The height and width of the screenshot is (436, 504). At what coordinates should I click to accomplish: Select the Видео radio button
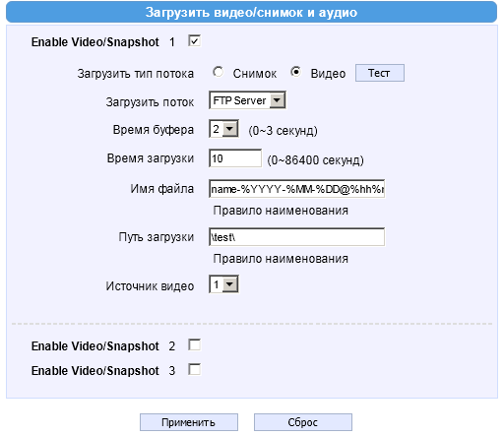tap(295, 72)
